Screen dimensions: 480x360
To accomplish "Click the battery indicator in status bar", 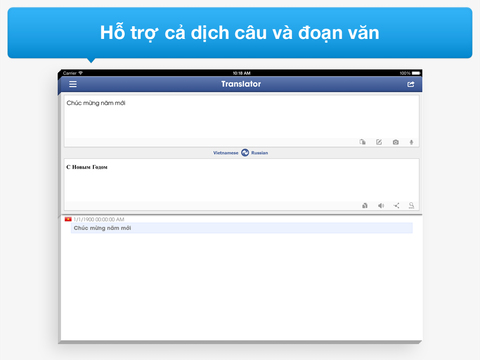I will tap(416, 73).
